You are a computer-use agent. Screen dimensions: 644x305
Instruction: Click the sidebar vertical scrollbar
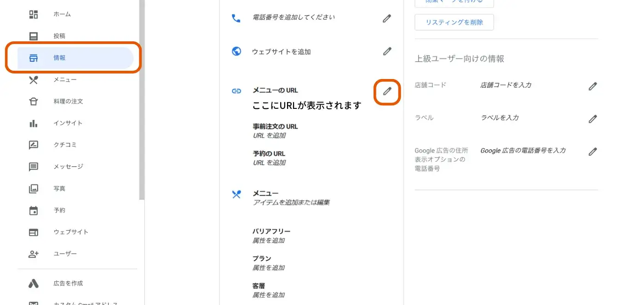pos(142,100)
